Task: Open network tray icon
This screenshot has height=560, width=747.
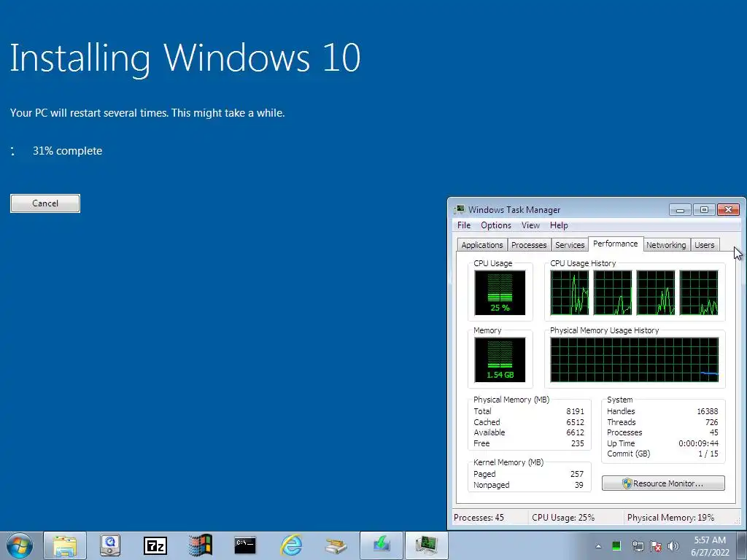Action: (x=638, y=546)
